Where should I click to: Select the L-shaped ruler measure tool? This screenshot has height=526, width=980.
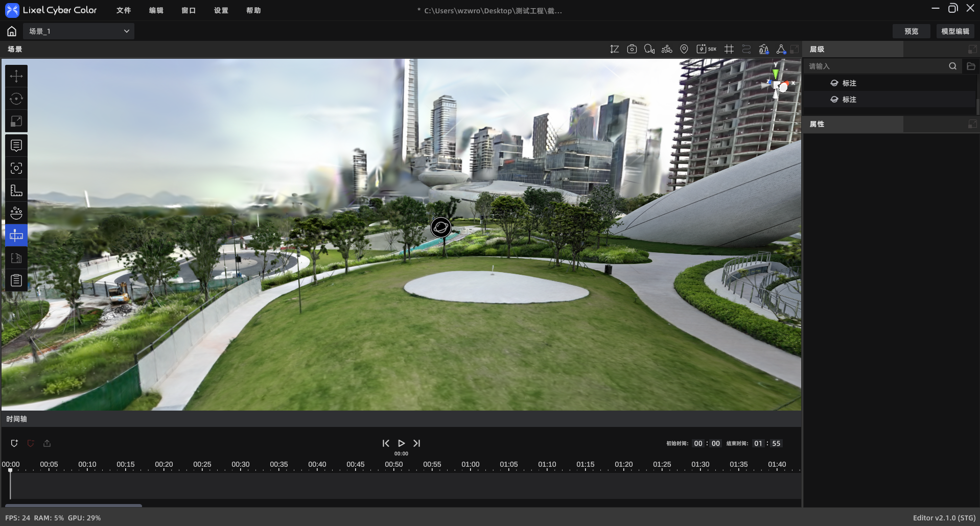[16, 190]
